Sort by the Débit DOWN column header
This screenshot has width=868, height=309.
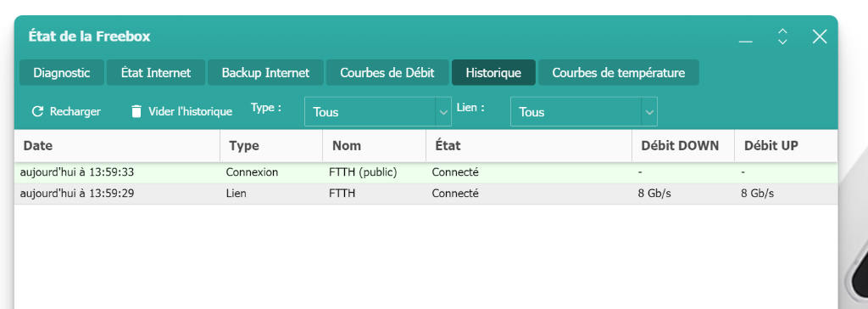[683, 146]
